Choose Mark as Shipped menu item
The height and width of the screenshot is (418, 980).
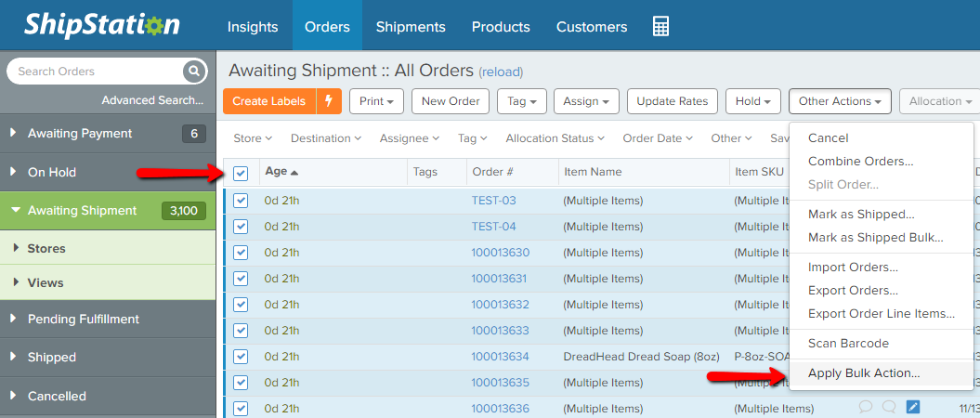coord(882,215)
